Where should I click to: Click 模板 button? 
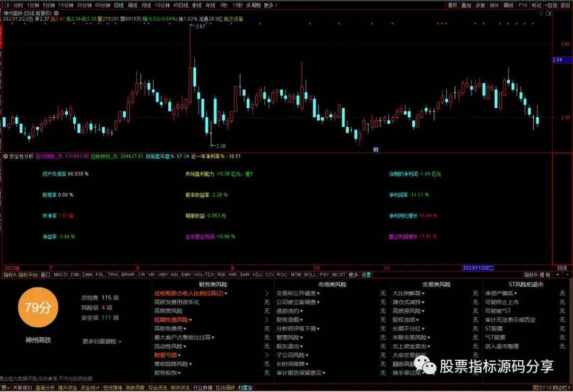point(545,274)
